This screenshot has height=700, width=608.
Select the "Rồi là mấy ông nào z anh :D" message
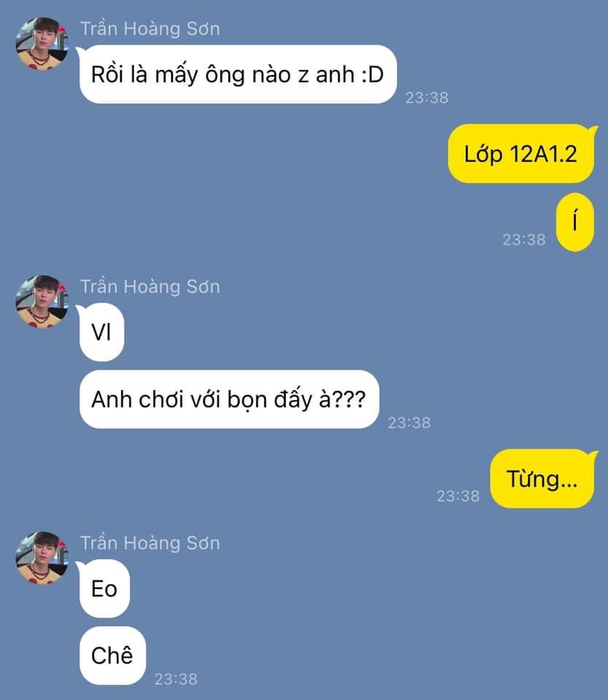pyautogui.click(x=238, y=74)
